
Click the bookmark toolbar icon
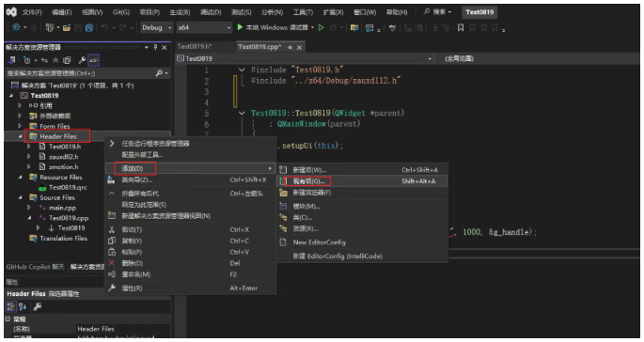click(x=461, y=27)
